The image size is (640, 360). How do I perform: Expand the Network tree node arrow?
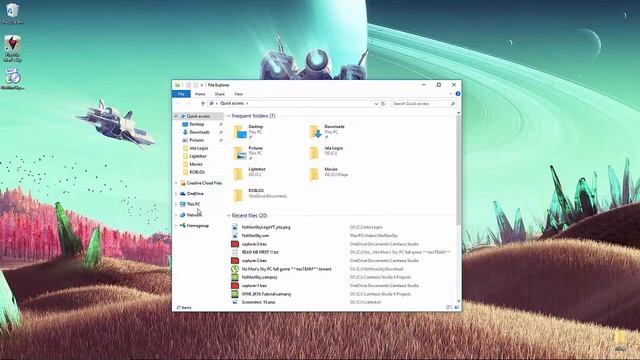pyautogui.click(x=176, y=215)
